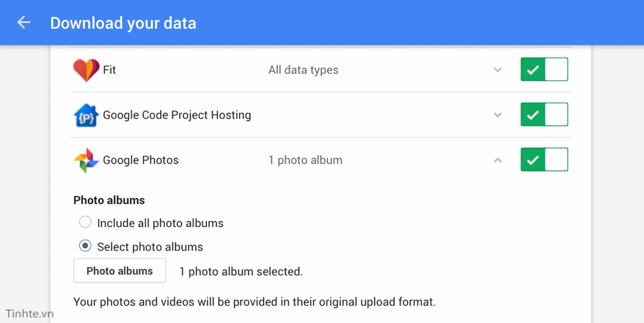This screenshot has height=323, width=644.
Task: Click Google Code Project Hosting label
Action: point(176,115)
